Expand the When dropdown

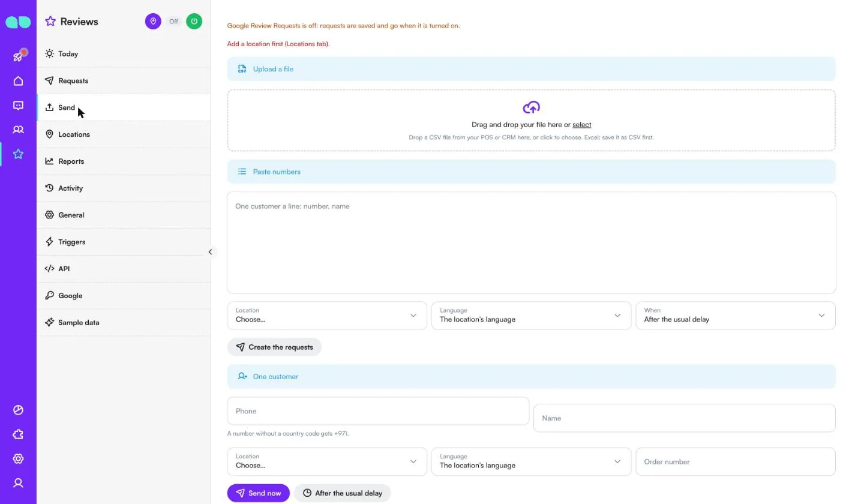(736, 316)
